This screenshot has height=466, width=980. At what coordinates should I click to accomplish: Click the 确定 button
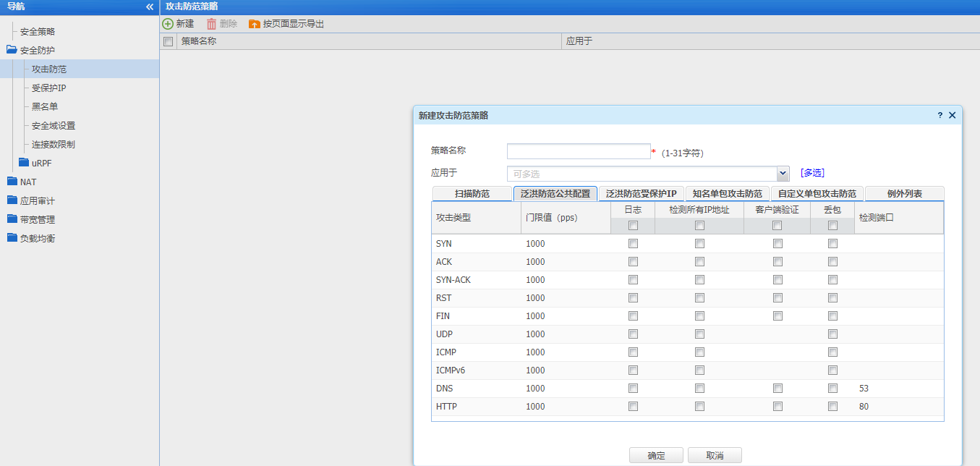coord(656,456)
